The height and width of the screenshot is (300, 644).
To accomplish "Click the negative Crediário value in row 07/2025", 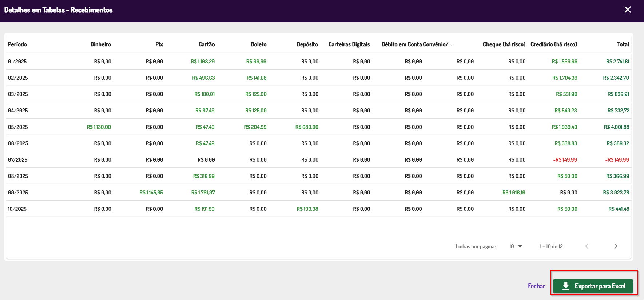I will click(565, 160).
